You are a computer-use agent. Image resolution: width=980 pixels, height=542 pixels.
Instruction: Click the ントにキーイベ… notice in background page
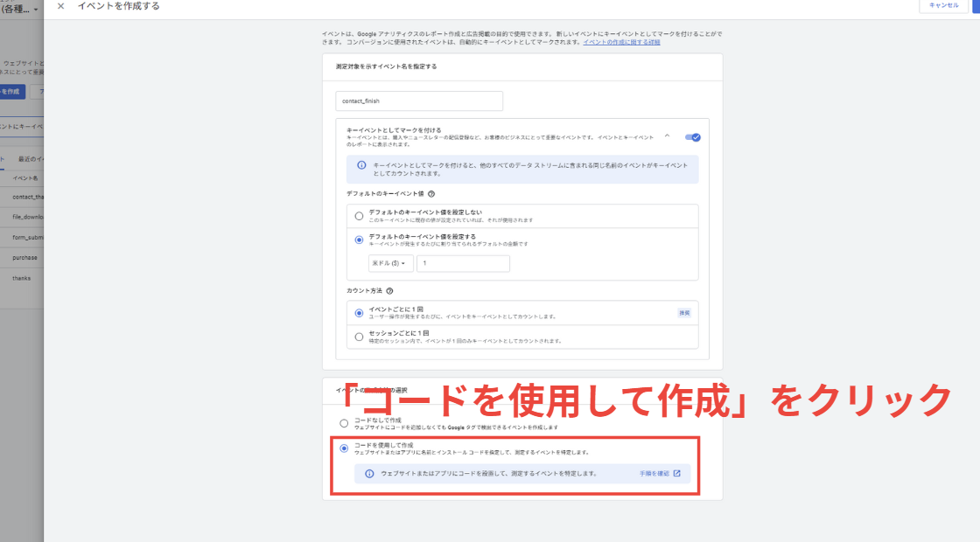pyautogui.click(x=22, y=127)
